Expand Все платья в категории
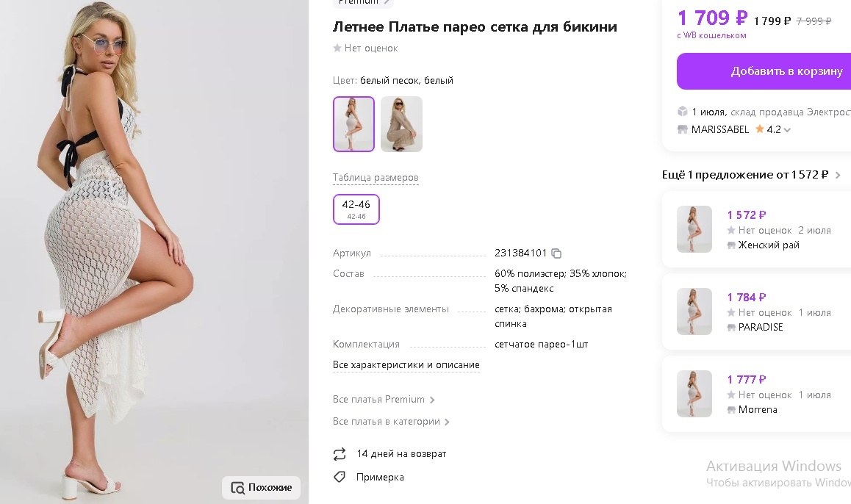The width and height of the screenshot is (851, 504). (x=389, y=421)
